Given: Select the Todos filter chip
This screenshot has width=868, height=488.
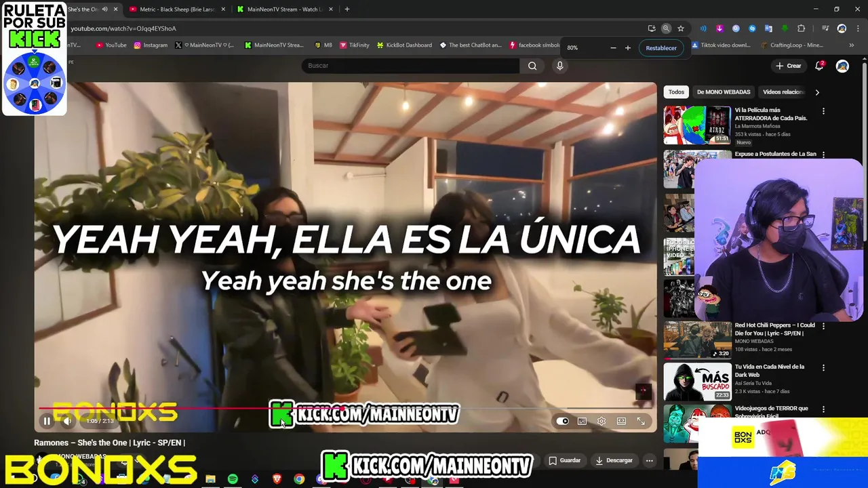Looking at the screenshot, I should point(676,92).
